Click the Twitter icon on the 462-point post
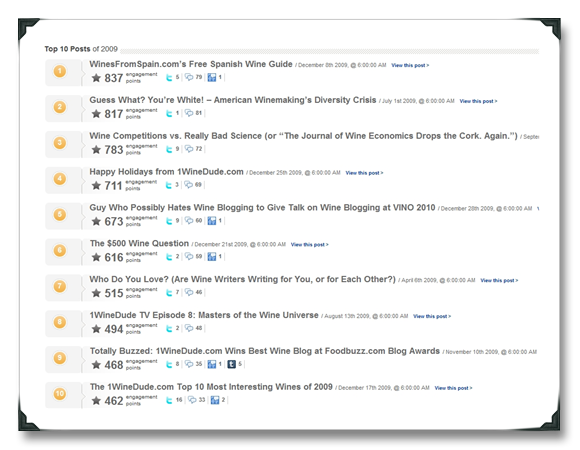Screen dimensions: 580x450 tap(169, 400)
